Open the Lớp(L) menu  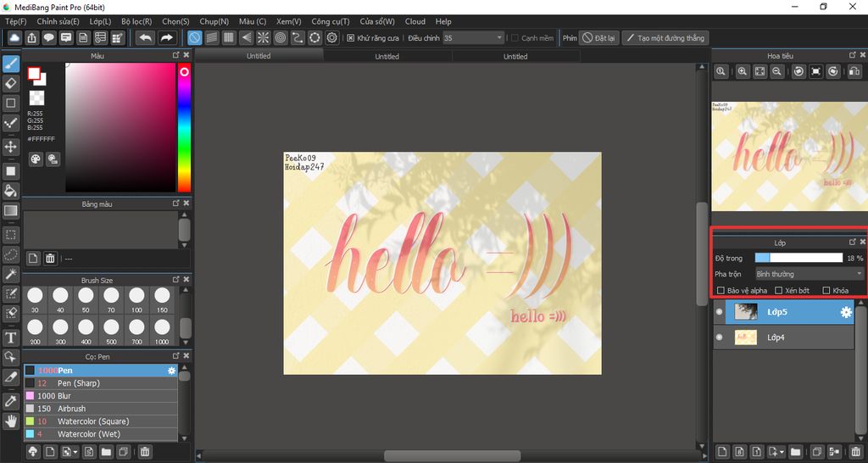[100, 21]
